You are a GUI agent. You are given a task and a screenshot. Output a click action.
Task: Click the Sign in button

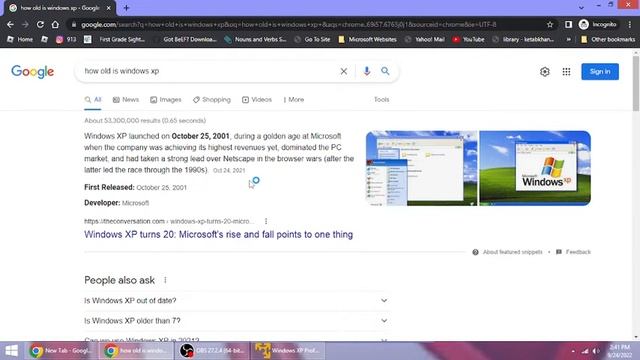pos(600,72)
